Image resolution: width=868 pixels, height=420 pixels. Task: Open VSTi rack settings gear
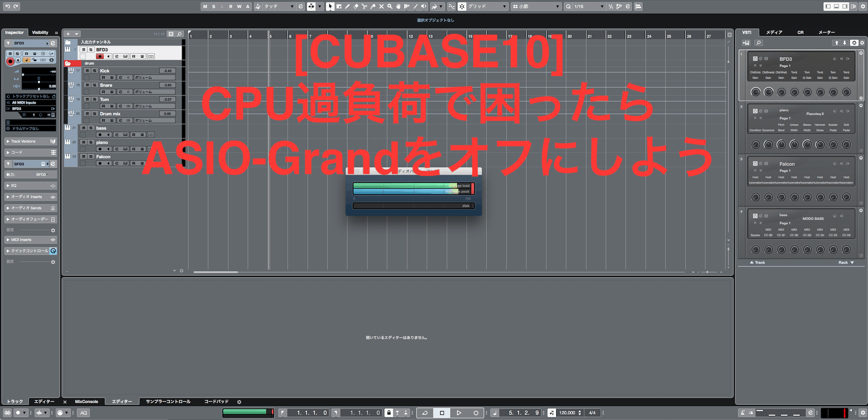(x=862, y=43)
